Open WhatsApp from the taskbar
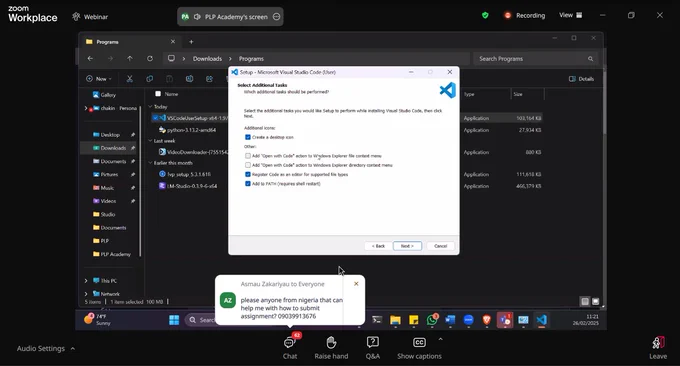680x366 pixels. [x=432, y=320]
